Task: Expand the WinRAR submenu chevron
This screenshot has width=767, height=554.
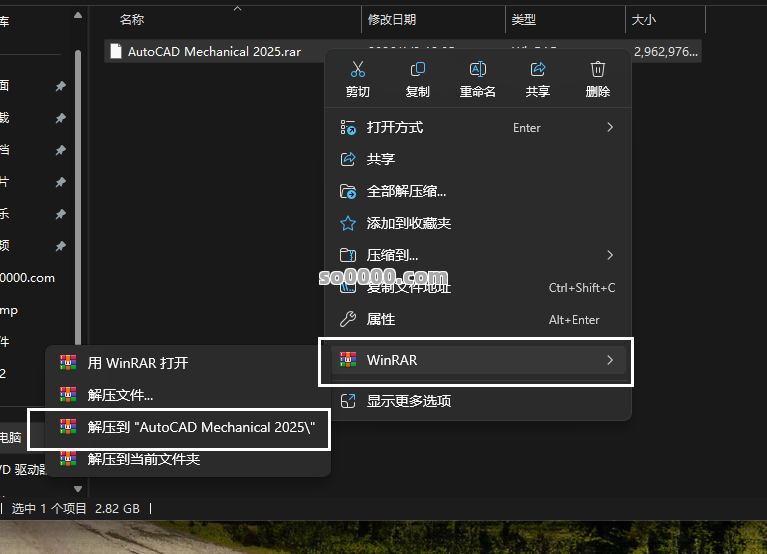Action: [610, 360]
